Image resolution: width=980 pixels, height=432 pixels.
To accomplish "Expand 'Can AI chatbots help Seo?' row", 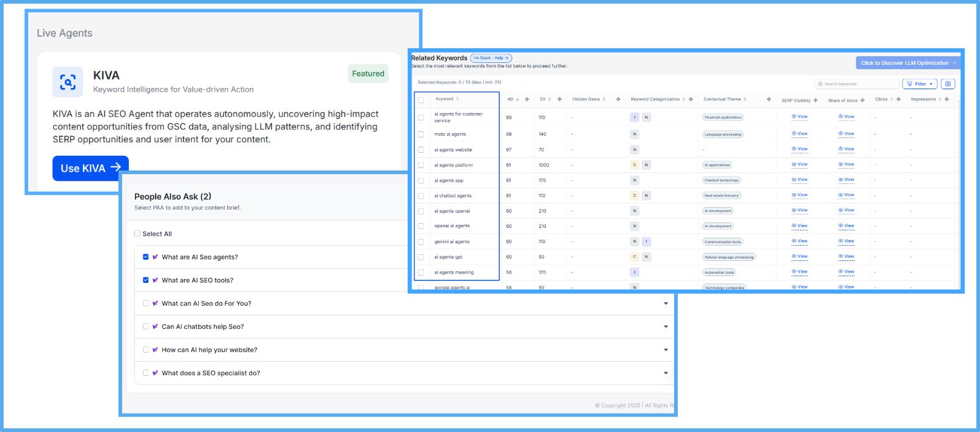I will click(666, 327).
